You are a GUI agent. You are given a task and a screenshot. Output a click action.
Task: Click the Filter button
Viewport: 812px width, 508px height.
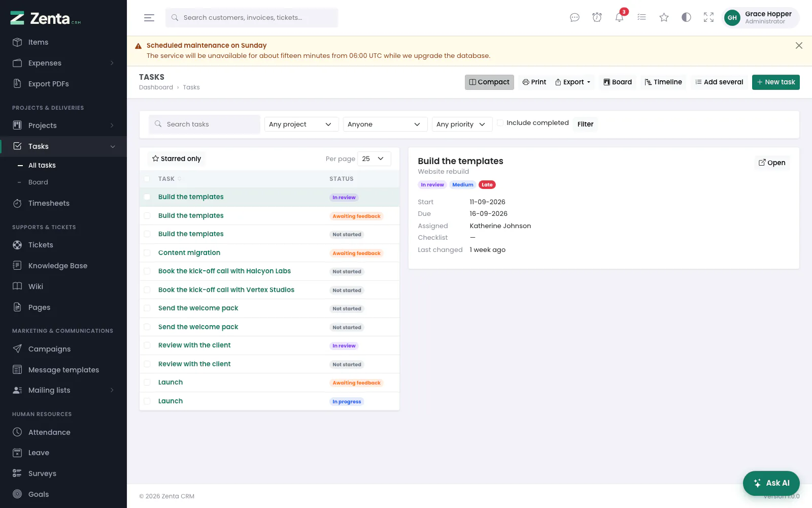point(585,124)
